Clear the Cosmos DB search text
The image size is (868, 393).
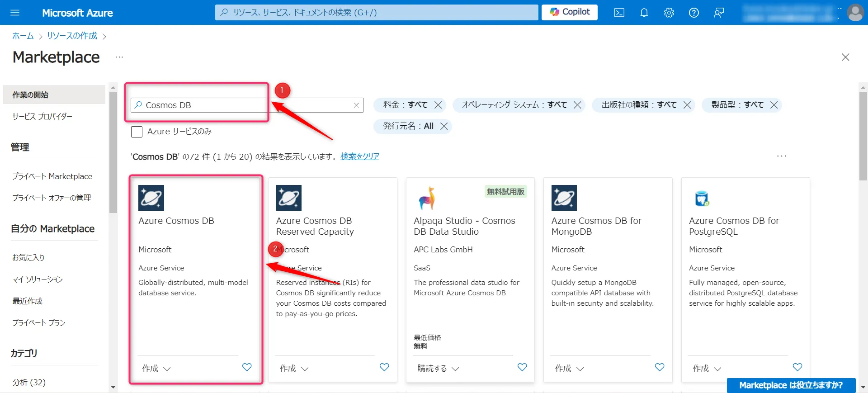click(x=356, y=105)
